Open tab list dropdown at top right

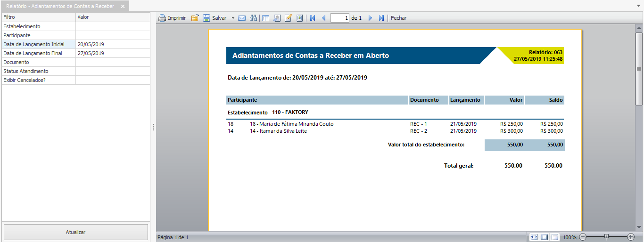point(638,6)
